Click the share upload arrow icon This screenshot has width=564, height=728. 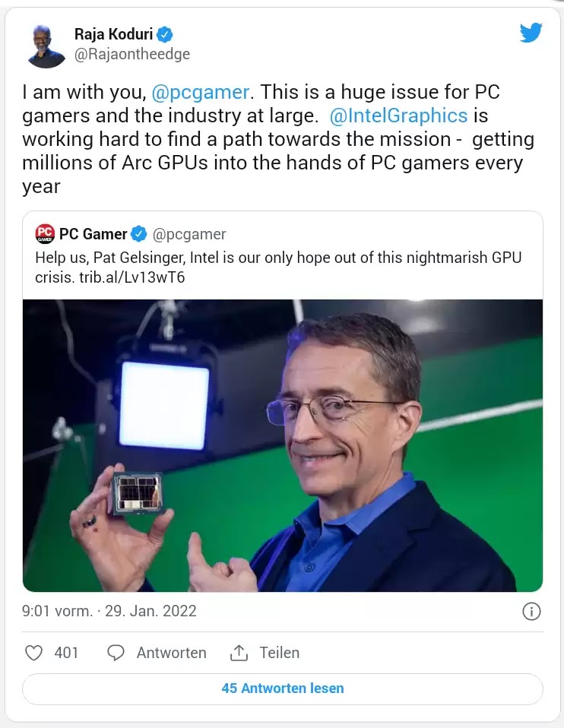(x=239, y=652)
